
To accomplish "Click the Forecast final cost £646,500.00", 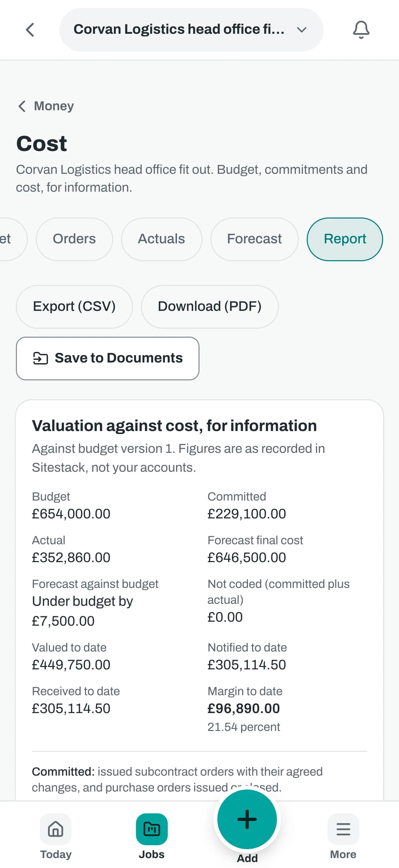I will [x=246, y=558].
